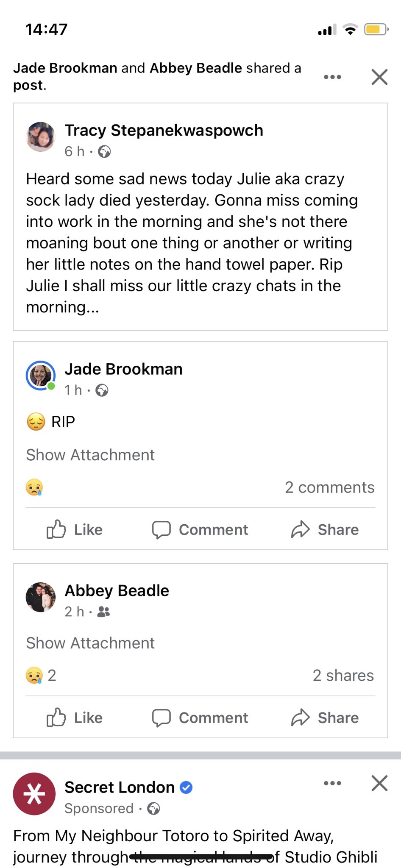Screen dimensions: 401x868
Task: Expand Show Attachment in Abbey Beadle's post
Action: click(90, 643)
